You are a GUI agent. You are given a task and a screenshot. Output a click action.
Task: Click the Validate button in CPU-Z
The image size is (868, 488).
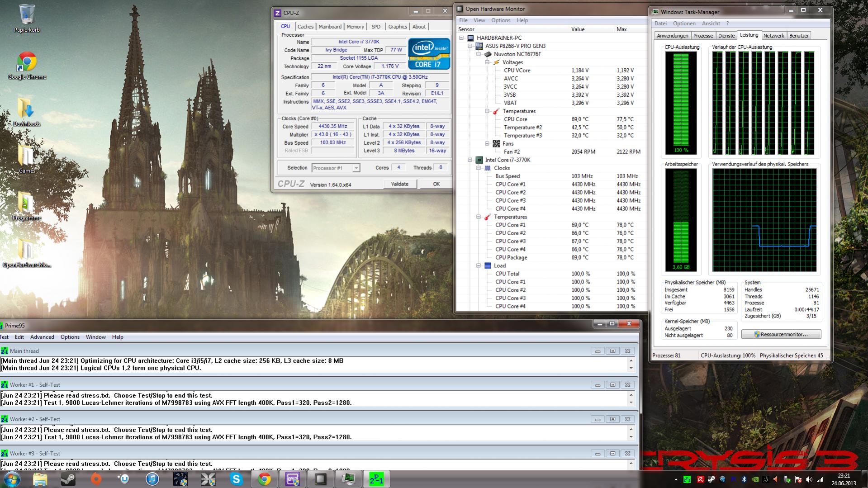click(x=399, y=184)
